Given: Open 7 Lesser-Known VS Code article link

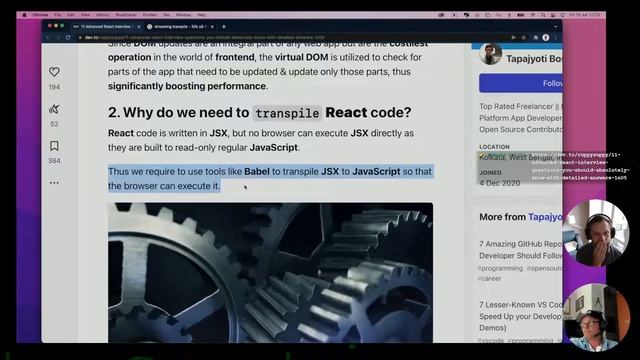Looking at the screenshot, I should (x=521, y=316).
